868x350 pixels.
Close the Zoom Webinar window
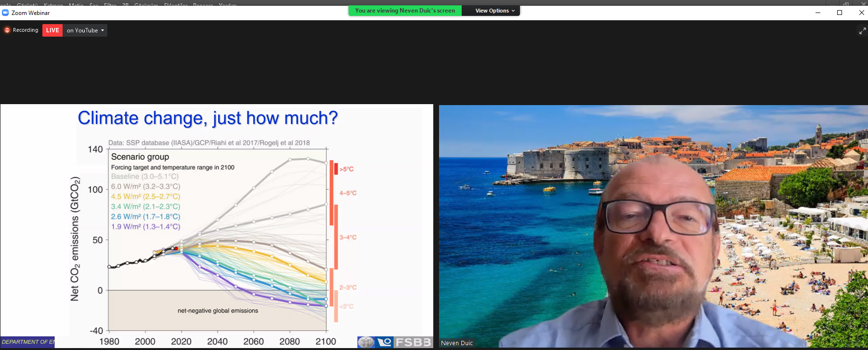pos(861,13)
